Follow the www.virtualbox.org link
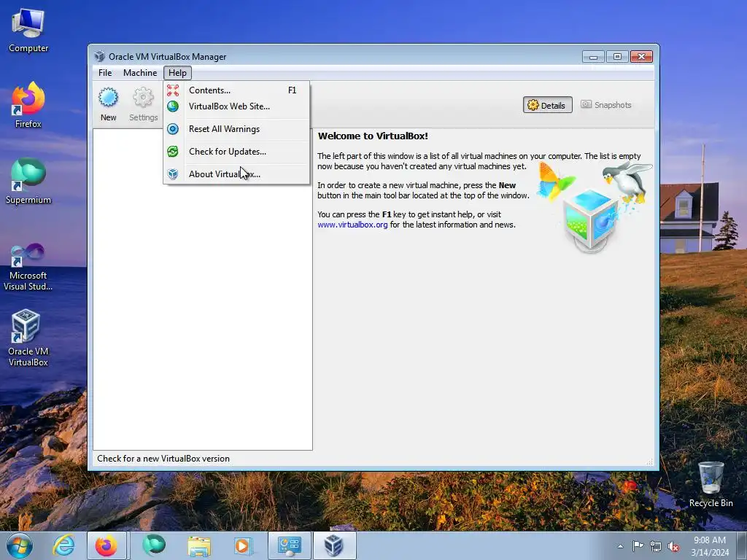The height and width of the screenshot is (560, 747). [352, 225]
